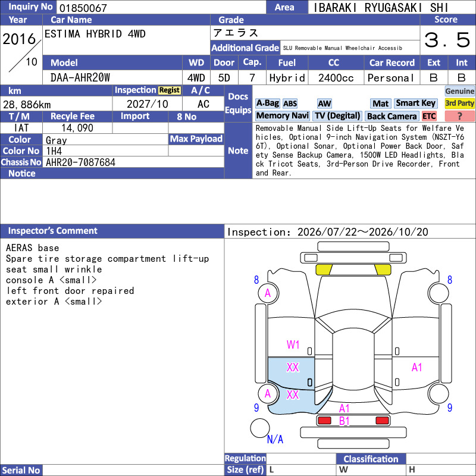This screenshot has width=476, height=476.
Task: Click the XX mark on highlighted door
Action: tap(293, 367)
